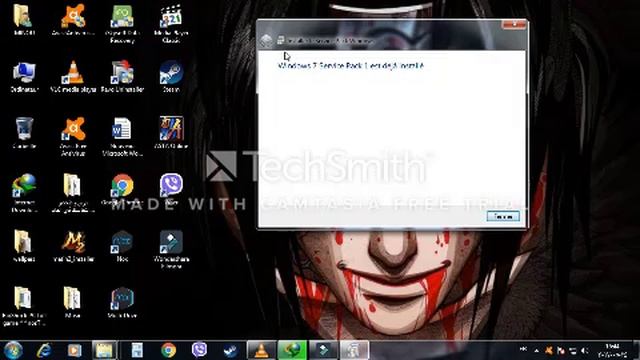
Task: Switch to VLC in the taskbar
Action: coord(261,350)
